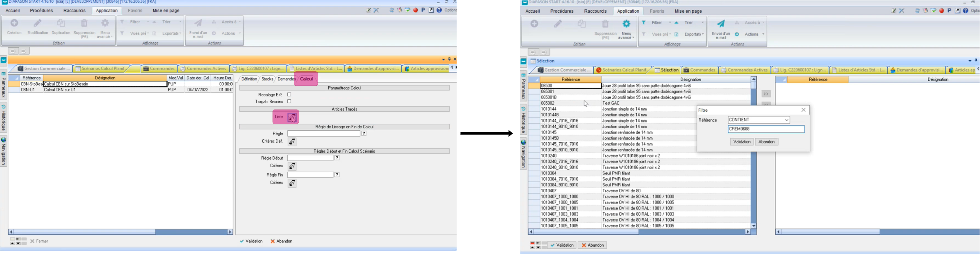Enable the Recalage E/S checkbox
The width and height of the screenshot is (980, 254).
tap(289, 95)
